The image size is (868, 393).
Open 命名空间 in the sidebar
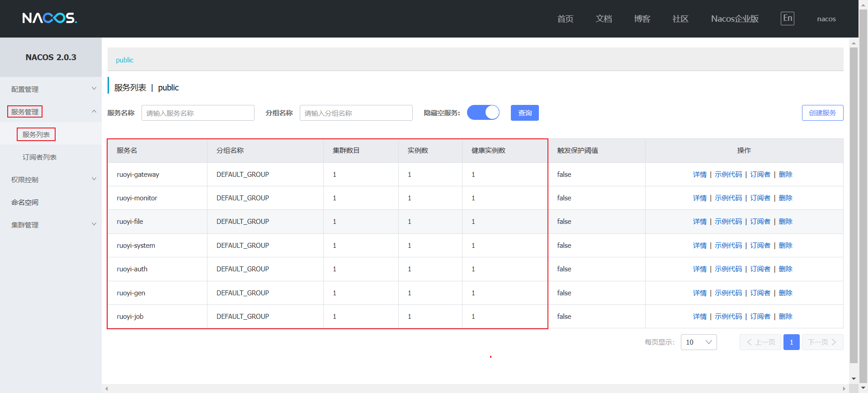point(25,202)
